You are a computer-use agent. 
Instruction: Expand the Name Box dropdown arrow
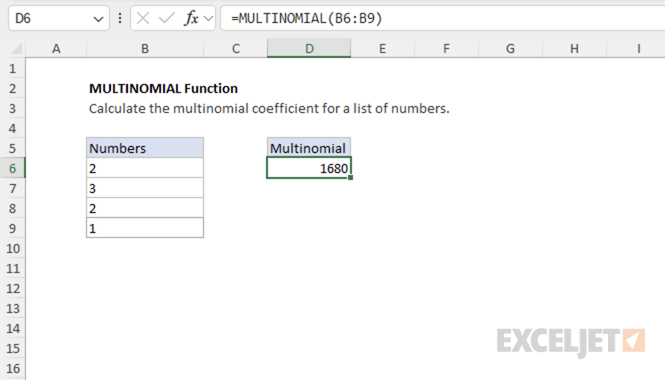[98, 19]
